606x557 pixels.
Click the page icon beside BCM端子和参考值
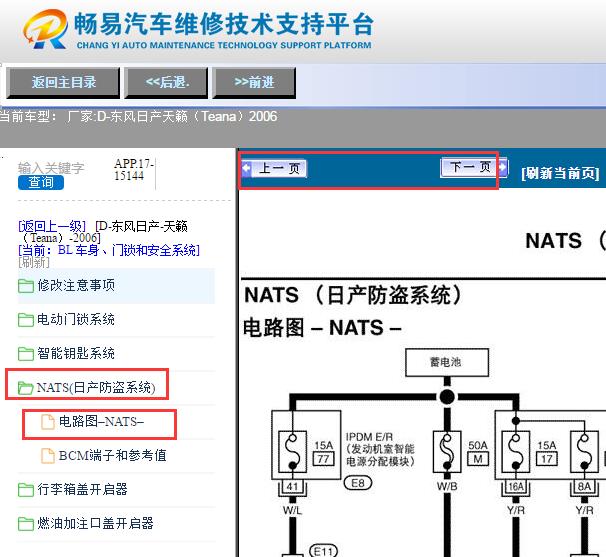point(48,456)
